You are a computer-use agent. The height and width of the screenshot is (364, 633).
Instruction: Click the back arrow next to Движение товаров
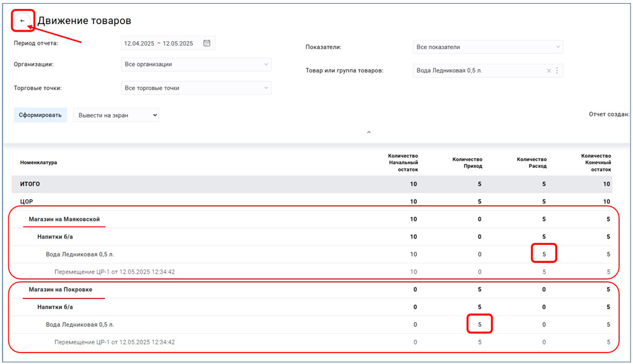point(22,21)
